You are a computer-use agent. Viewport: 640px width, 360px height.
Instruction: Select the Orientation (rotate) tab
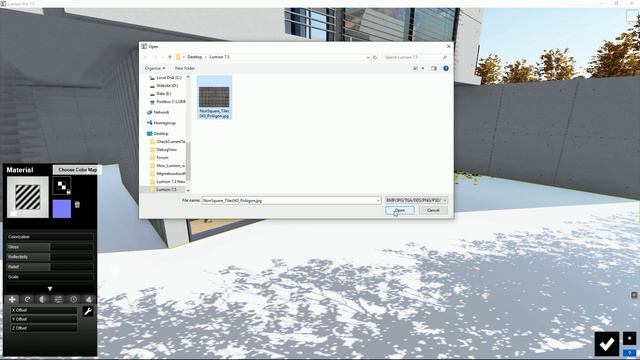(27, 299)
